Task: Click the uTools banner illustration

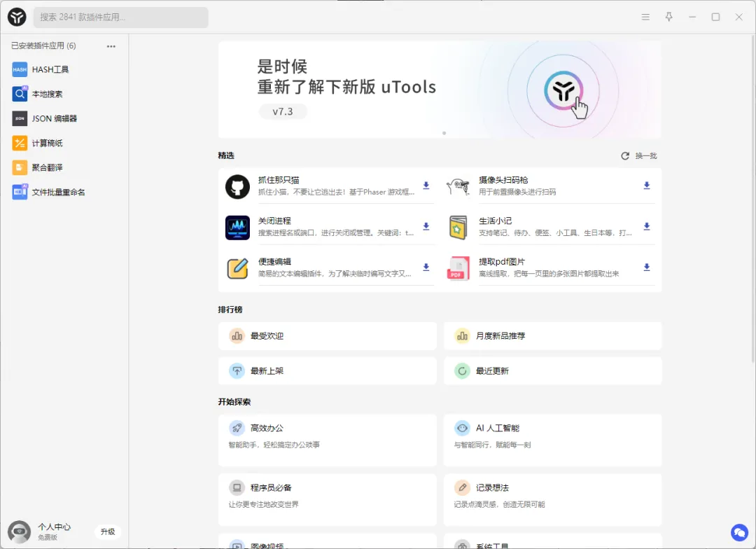Action: 563,91
